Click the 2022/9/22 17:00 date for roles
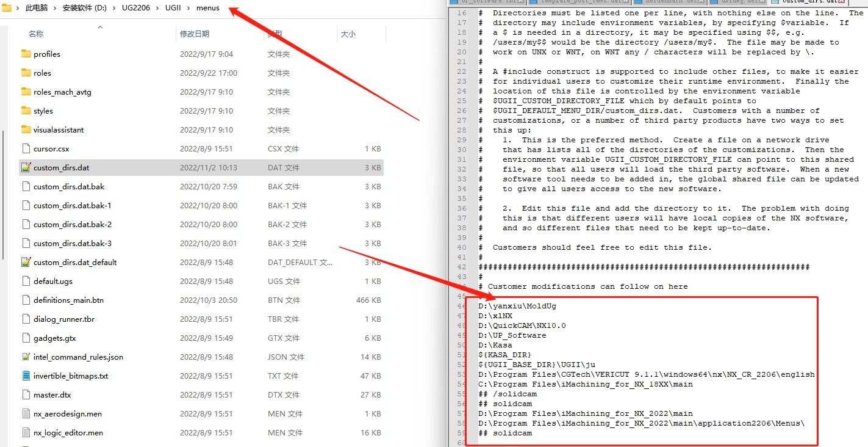Image resolution: width=868 pixels, height=447 pixels. click(208, 73)
